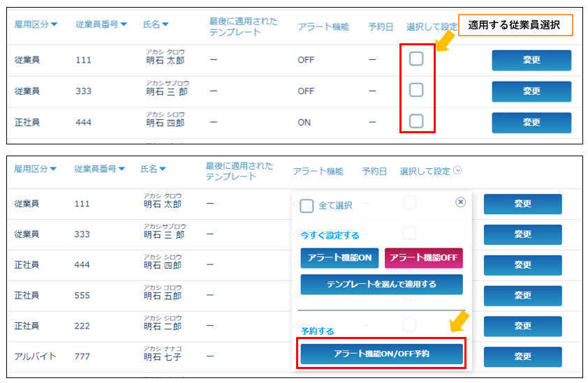Image resolution: width=588 pixels, height=383 pixels.
Task: Sort by 従業員番号 in upper table
Action: pyautogui.click(x=101, y=24)
